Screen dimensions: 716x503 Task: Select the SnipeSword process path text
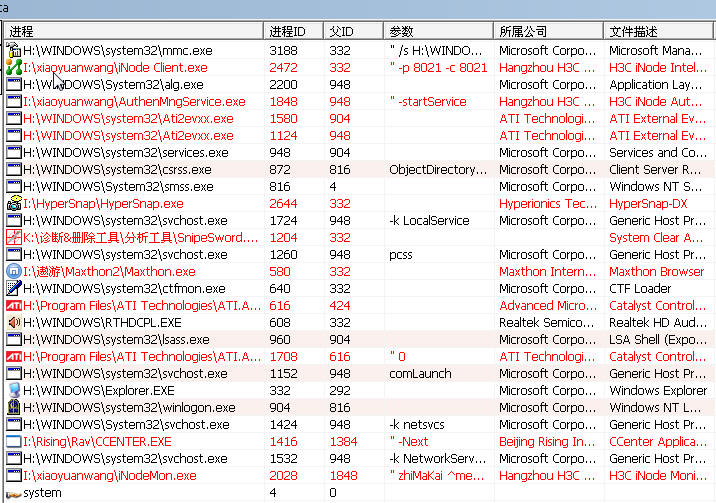141,237
